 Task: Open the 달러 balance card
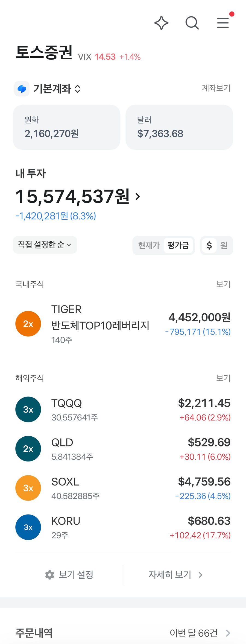click(179, 127)
